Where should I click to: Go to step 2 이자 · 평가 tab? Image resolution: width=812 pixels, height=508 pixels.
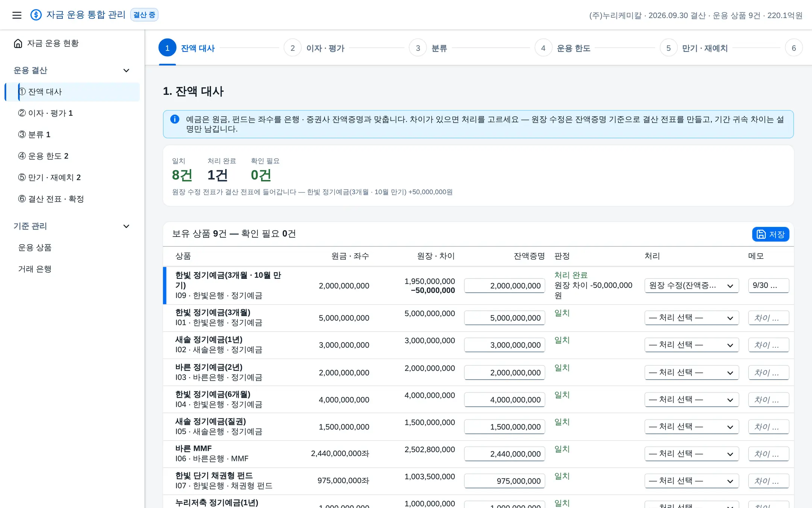(314, 48)
